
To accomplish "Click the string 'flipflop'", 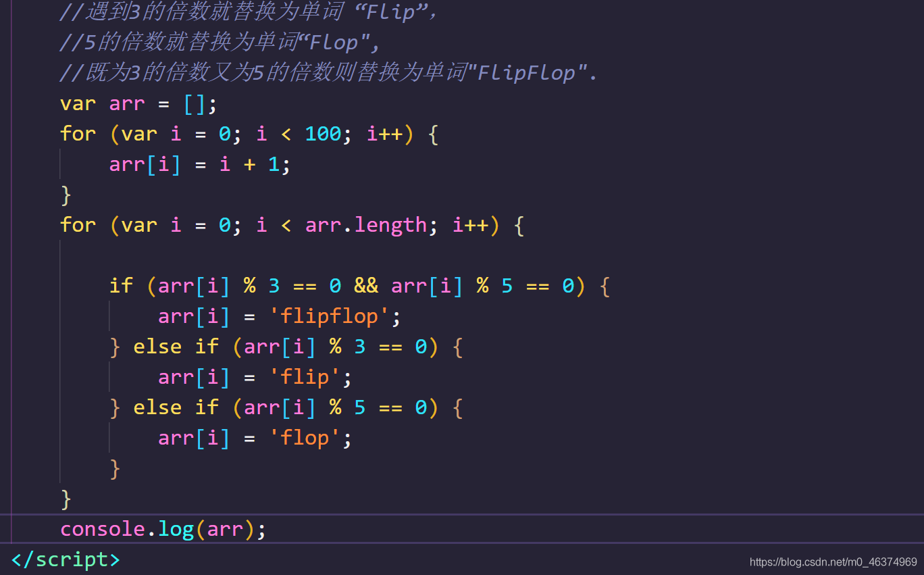I will tap(329, 316).
